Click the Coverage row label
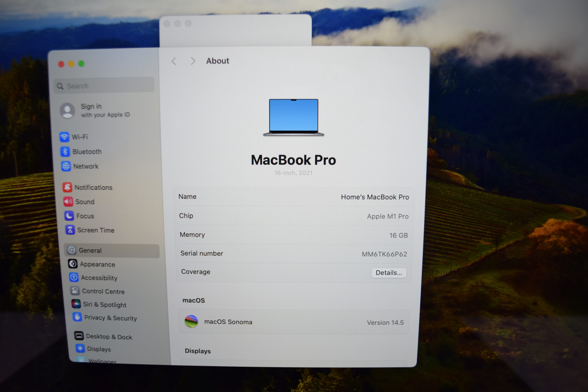This screenshot has width=588, height=392. pyautogui.click(x=195, y=272)
